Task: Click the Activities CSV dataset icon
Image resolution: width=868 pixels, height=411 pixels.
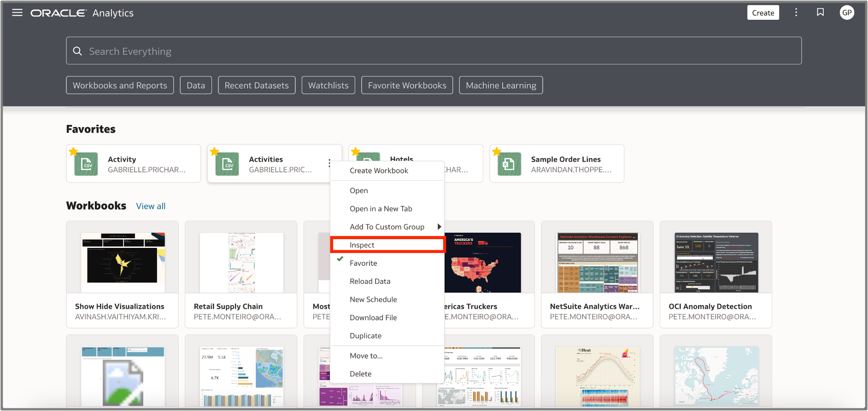Action: tap(227, 164)
